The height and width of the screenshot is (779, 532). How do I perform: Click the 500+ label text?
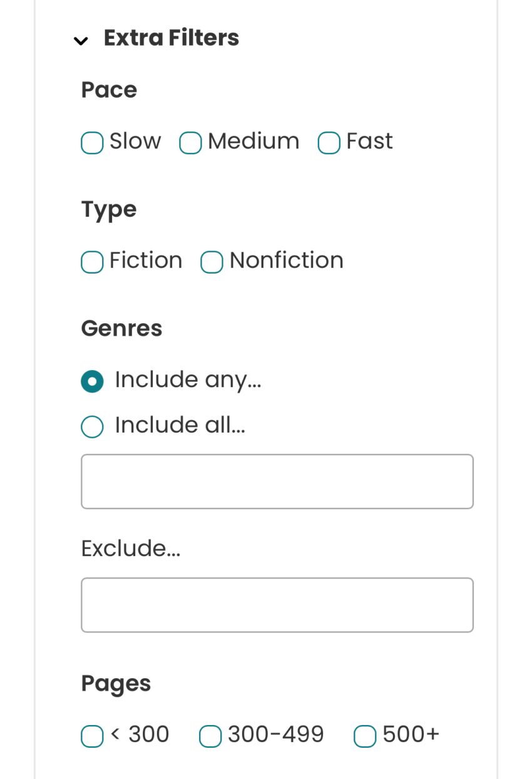(410, 734)
